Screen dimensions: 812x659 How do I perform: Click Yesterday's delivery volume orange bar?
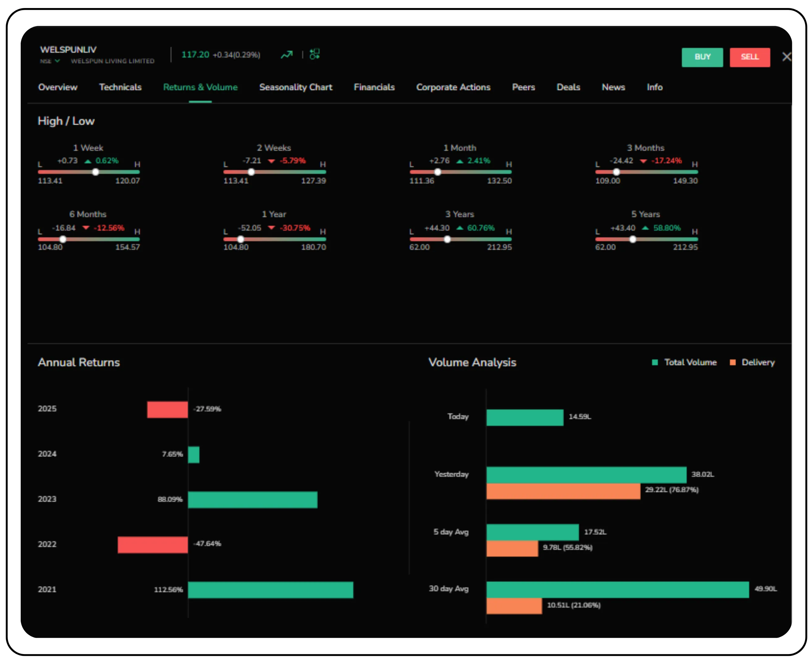click(x=563, y=491)
